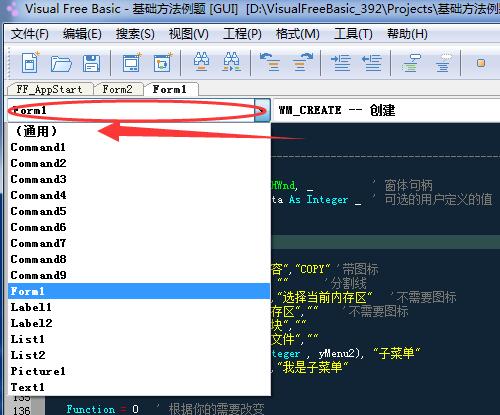Switch to the Form1 tab
Viewport: 500px width, 415px height.
[x=170, y=89]
